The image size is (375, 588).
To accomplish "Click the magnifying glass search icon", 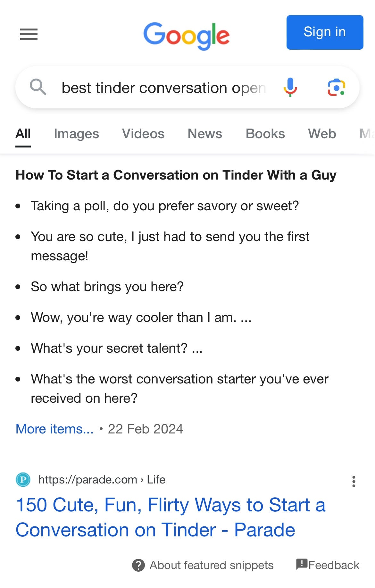I will point(38,87).
